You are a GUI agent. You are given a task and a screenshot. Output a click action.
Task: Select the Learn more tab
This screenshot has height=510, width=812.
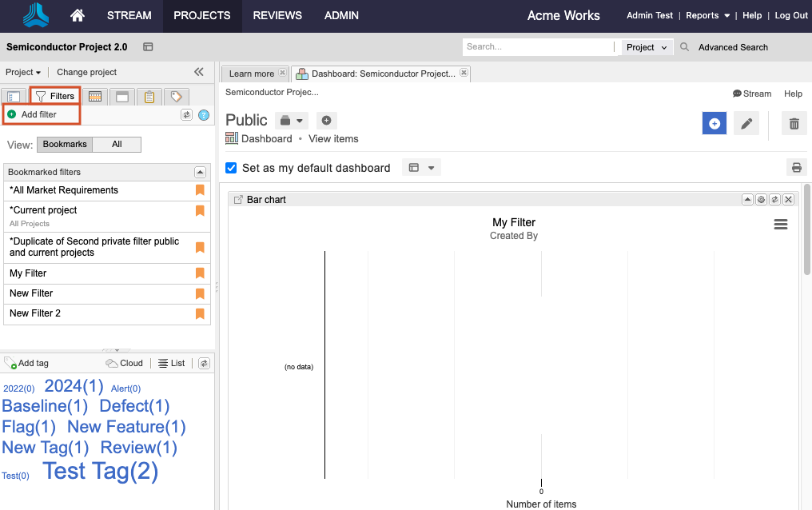(249, 73)
